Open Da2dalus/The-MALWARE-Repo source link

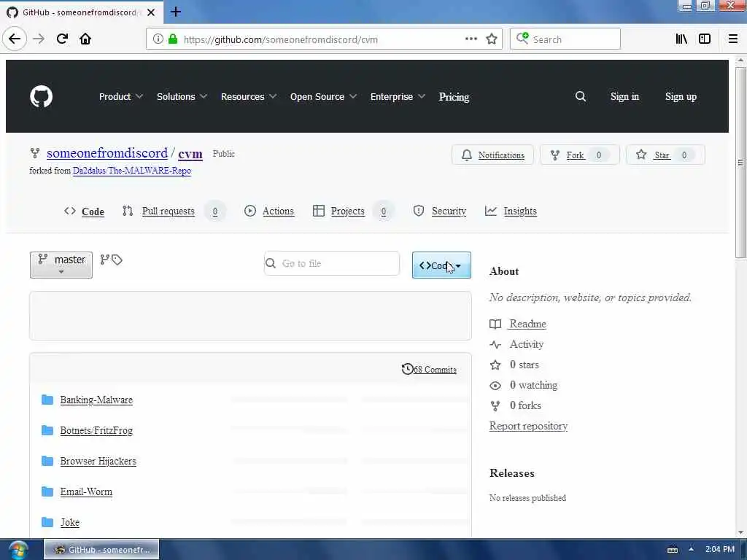132,171
